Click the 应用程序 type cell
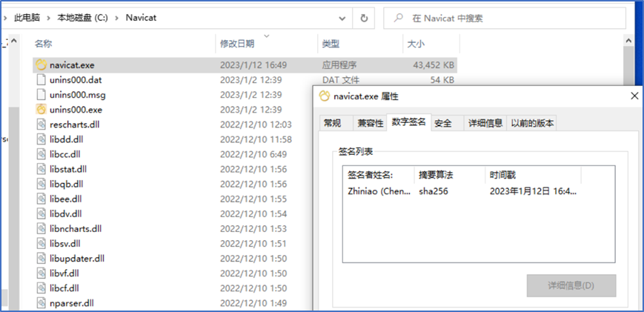This screenshot has height=312, width=644. pos(339,65)
